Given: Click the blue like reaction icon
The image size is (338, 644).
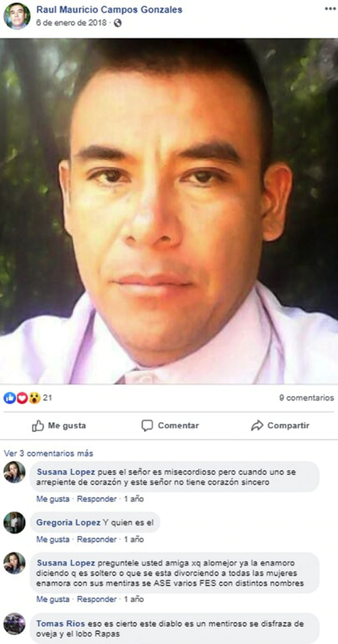Looking at the screenshot, I should point(9,397).
